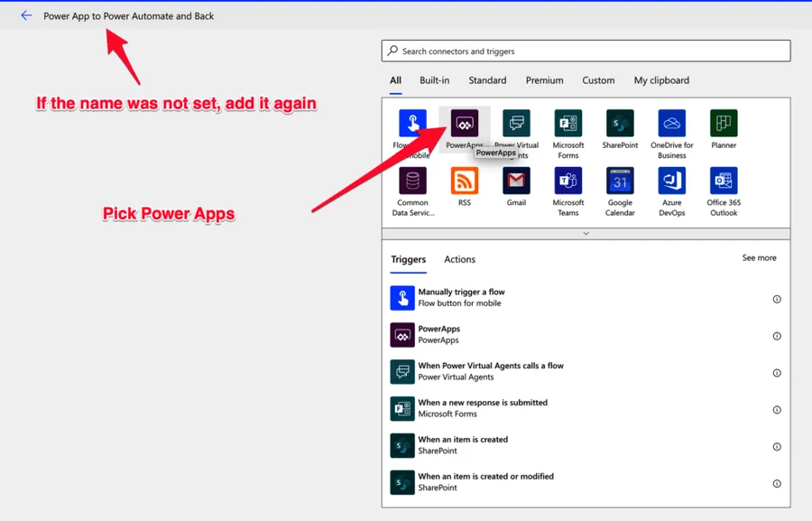Pick the Google Calendar connector

[620, 181]
